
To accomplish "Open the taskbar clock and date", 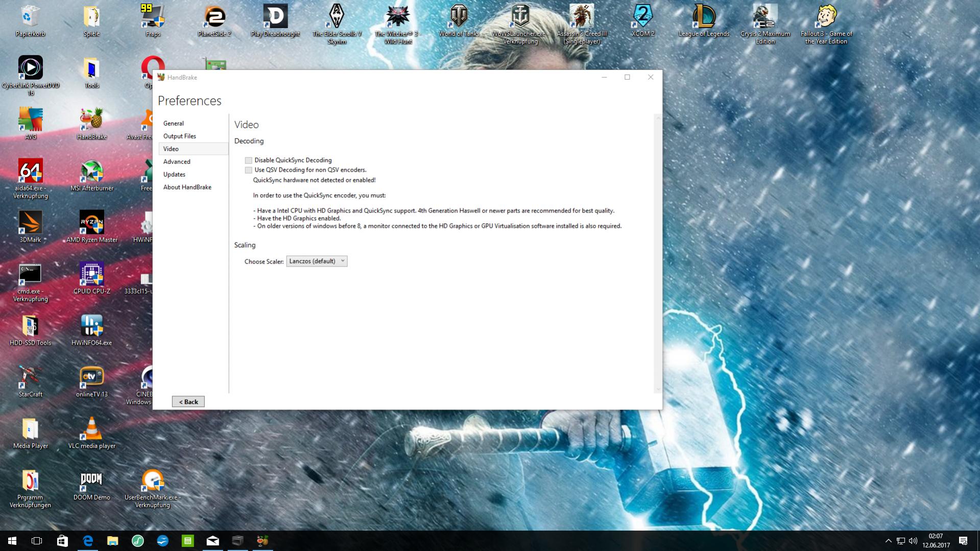I will (x=936, y=541).
